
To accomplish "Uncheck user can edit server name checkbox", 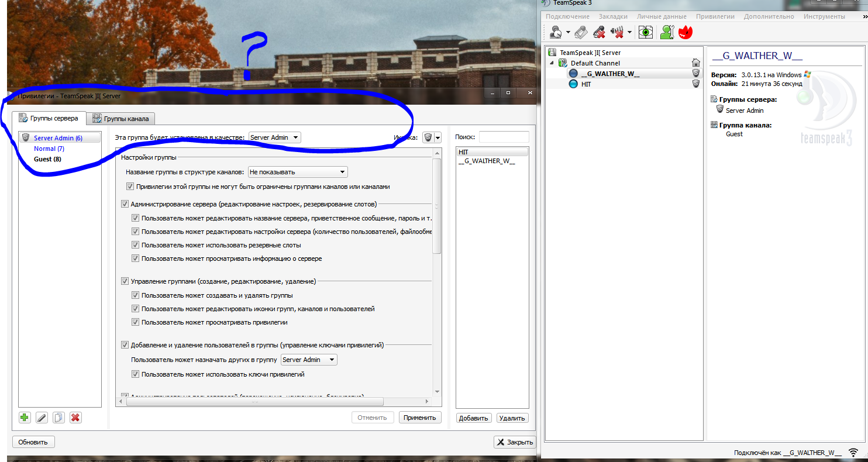I will click(x=136, y=218).
